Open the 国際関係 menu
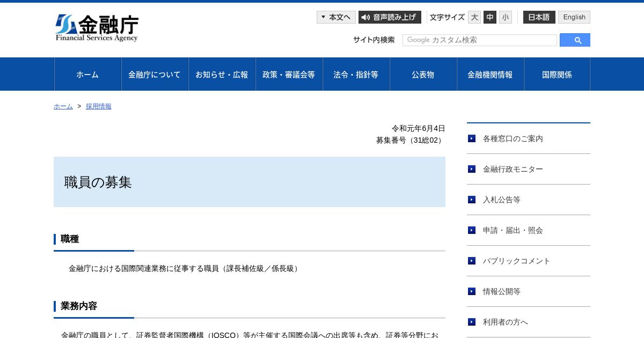Image resolution: width=644 pixels, height=338 pixels. [557, 75]
